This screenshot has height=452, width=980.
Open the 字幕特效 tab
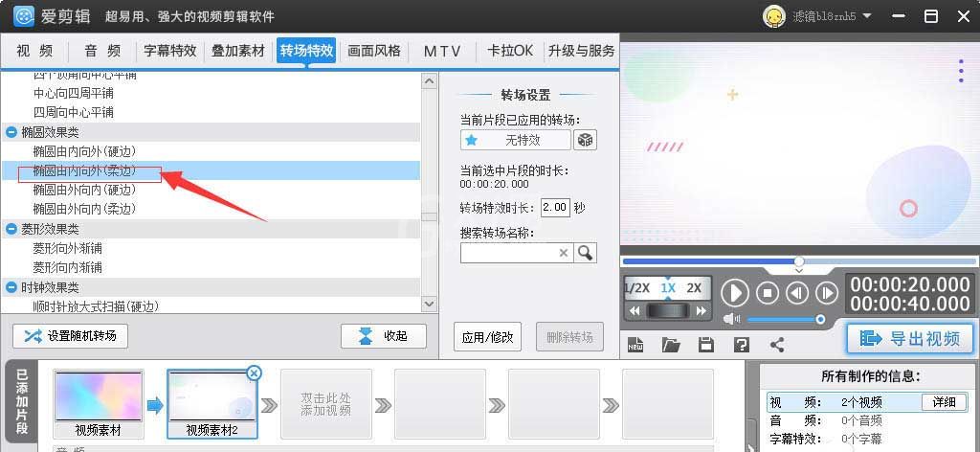click(170, 51)
